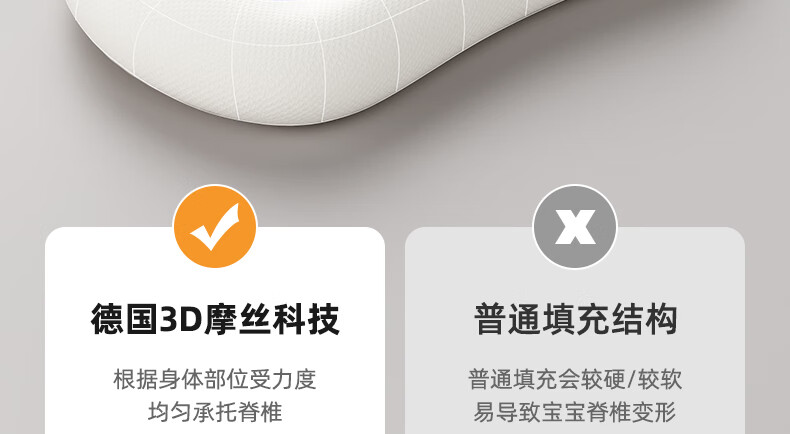Click the word 脊椎 in 均匀承托脊椎
The height and width of the screenshot is (434, 790).
point(260,412)
